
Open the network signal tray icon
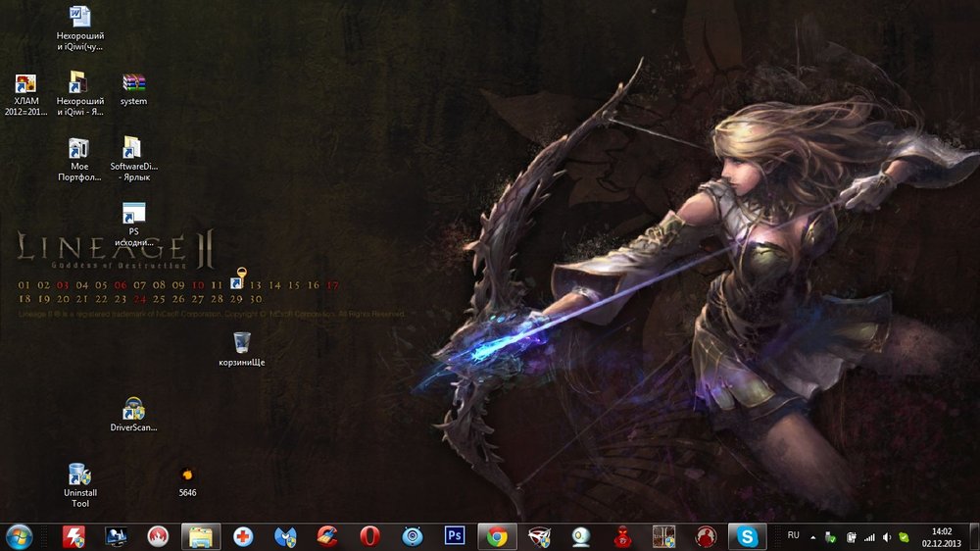pyautogui.click(x=867, y=536)
